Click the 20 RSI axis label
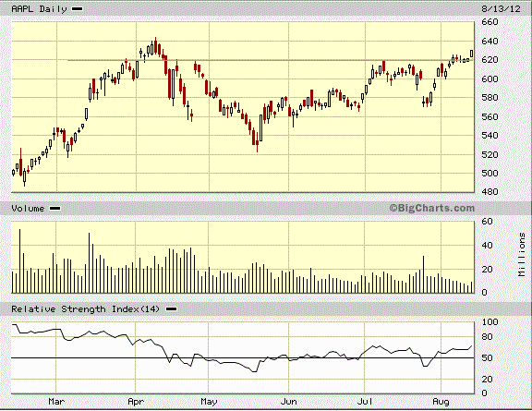 point(488,380)
